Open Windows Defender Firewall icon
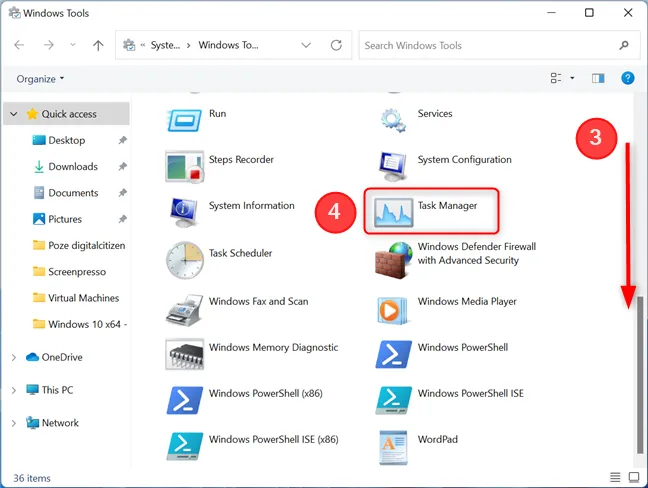Screen dimensions: 648x488 click(x=393, y=260)
